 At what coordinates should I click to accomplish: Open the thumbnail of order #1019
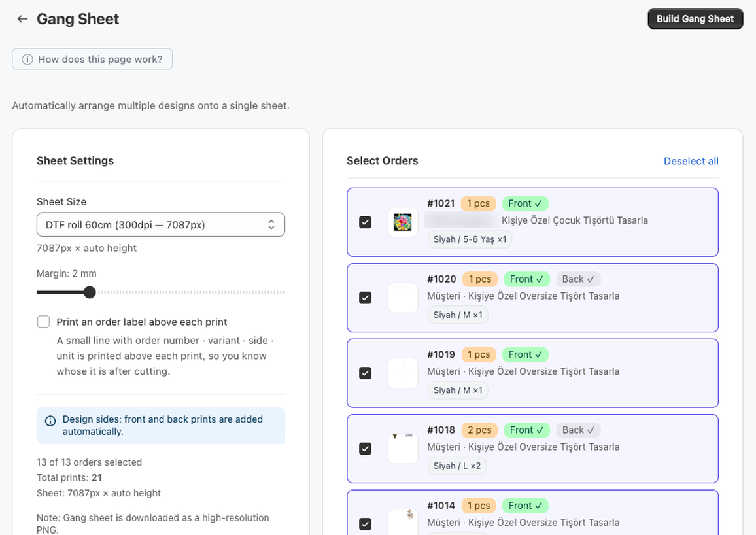coord(403,373)
